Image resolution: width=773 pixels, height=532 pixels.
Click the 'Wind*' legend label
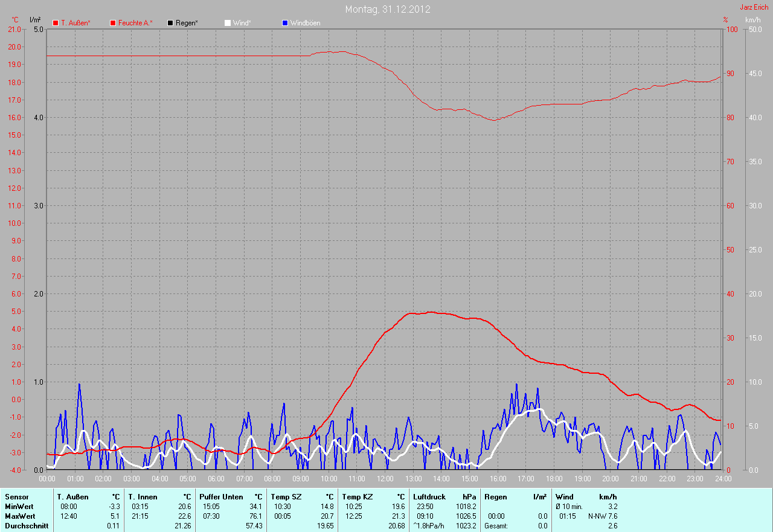point(242,23)
